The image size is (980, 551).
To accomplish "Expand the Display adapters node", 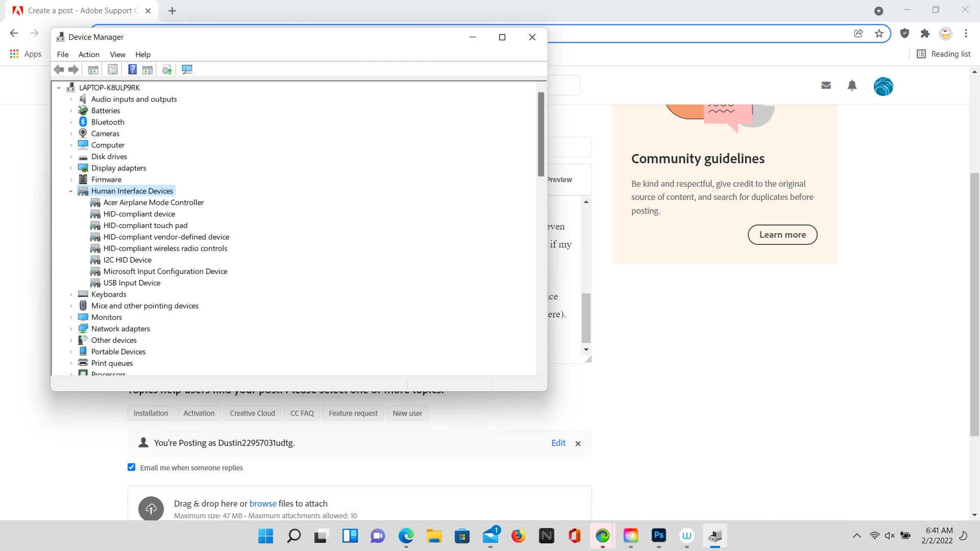I will click(71, 168).
